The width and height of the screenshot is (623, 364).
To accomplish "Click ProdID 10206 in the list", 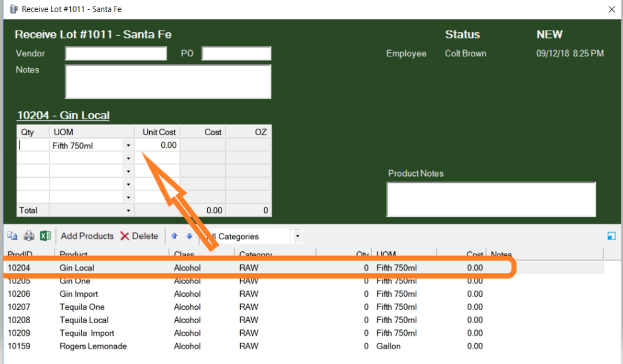I will point(19,294).
